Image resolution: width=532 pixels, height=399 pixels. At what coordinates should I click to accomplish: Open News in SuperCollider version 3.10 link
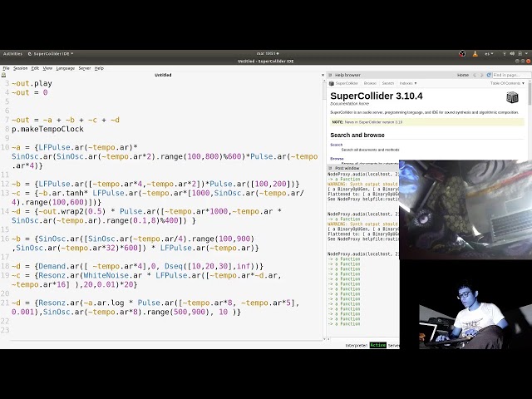coord(373,122)
